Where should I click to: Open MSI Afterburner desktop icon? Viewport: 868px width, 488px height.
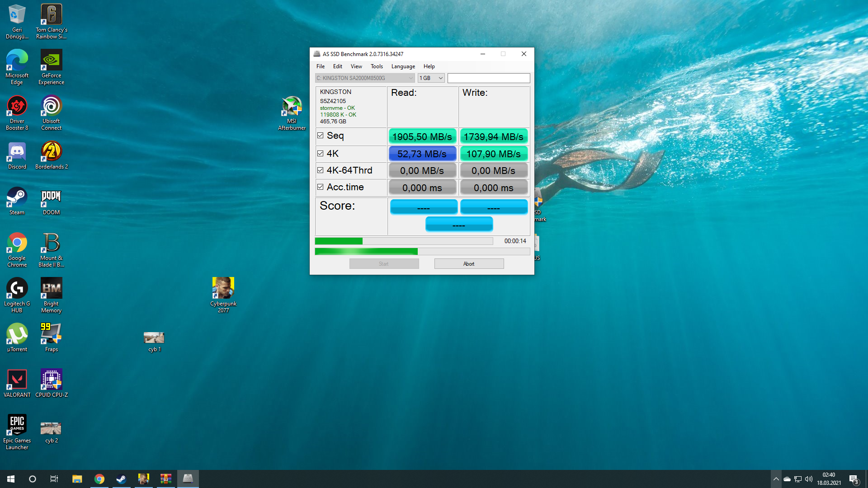292,108
